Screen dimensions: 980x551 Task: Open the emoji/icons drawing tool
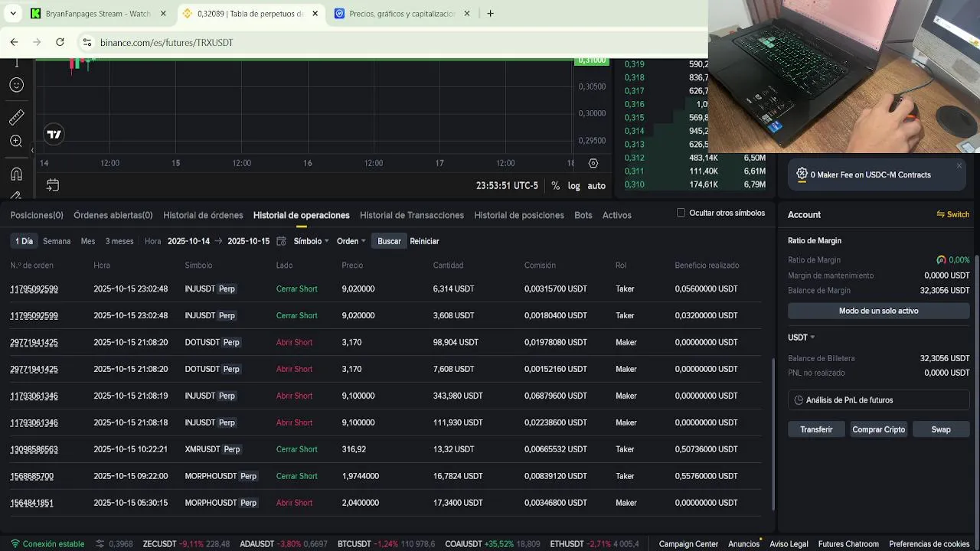(x=16, y=85)
